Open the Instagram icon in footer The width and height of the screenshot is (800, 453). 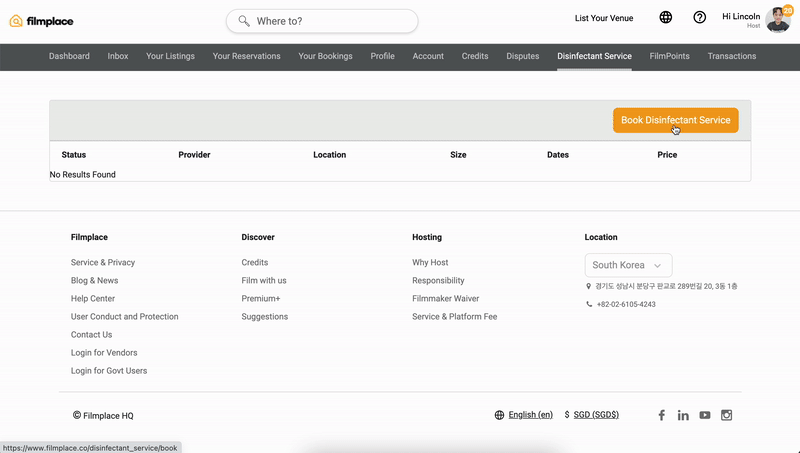727,415
